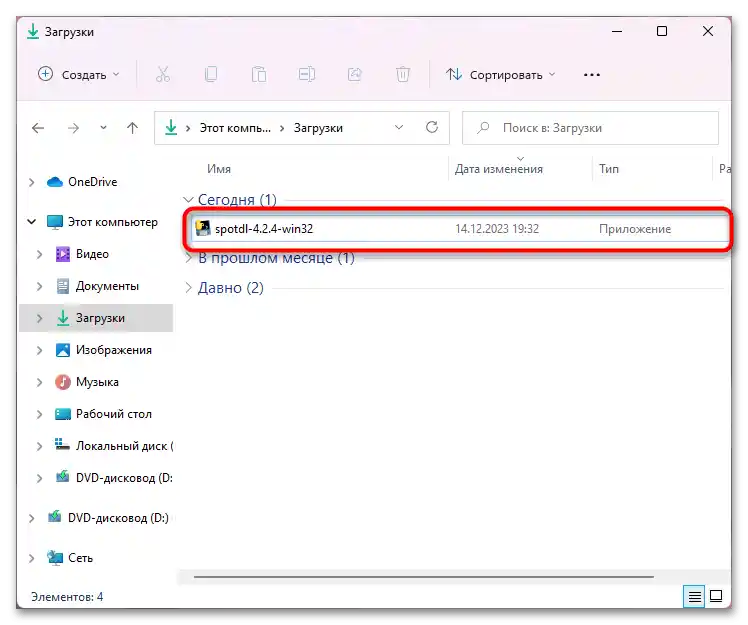Click the Copy icon in toolbar

(211, 74)
